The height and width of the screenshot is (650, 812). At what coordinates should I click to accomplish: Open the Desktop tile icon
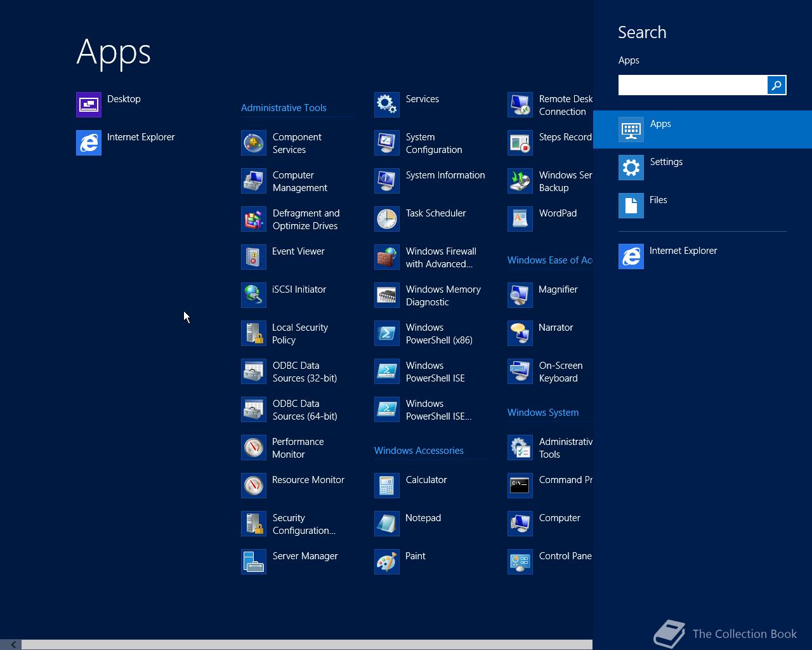point(89,105)
